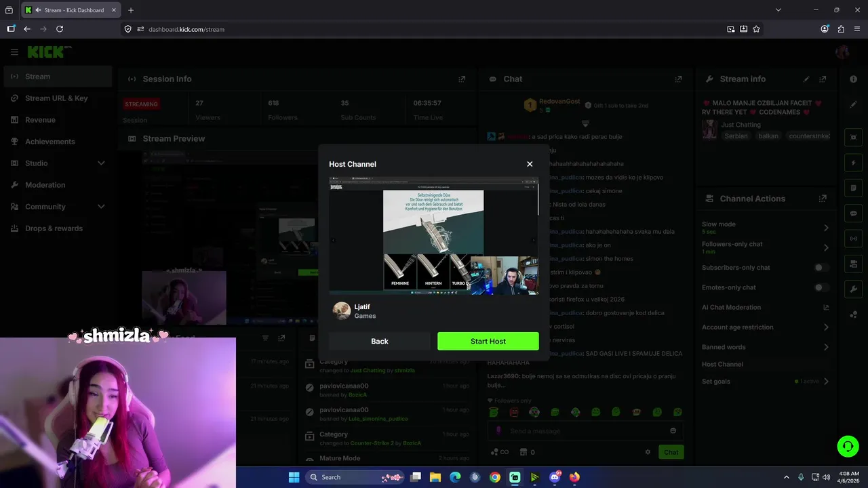Click Back in Host Channel dialog
This screenshot has height=488, width=868.
pyautogui.click(x=380, y=341)
